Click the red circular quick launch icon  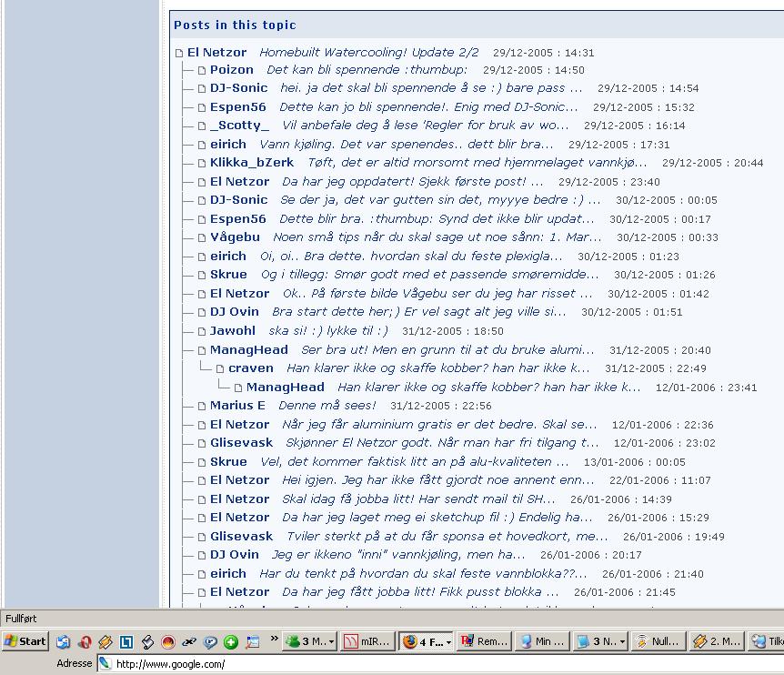[168, 641]
